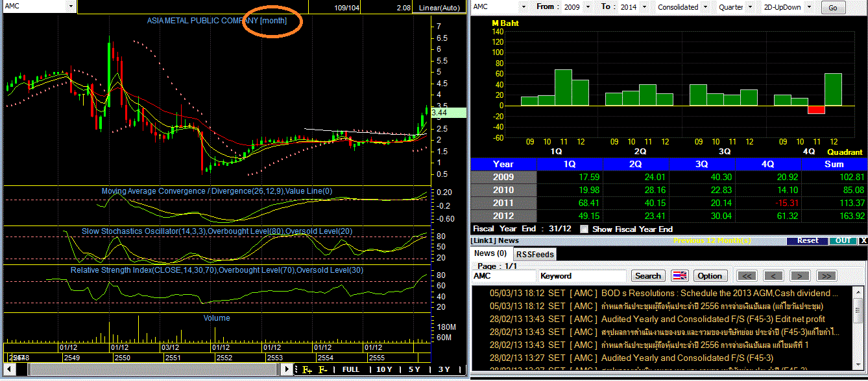Click the 1Q column header in the table
Screen dimensions: 868x381
pyautogui.click(x=570, y=164)
